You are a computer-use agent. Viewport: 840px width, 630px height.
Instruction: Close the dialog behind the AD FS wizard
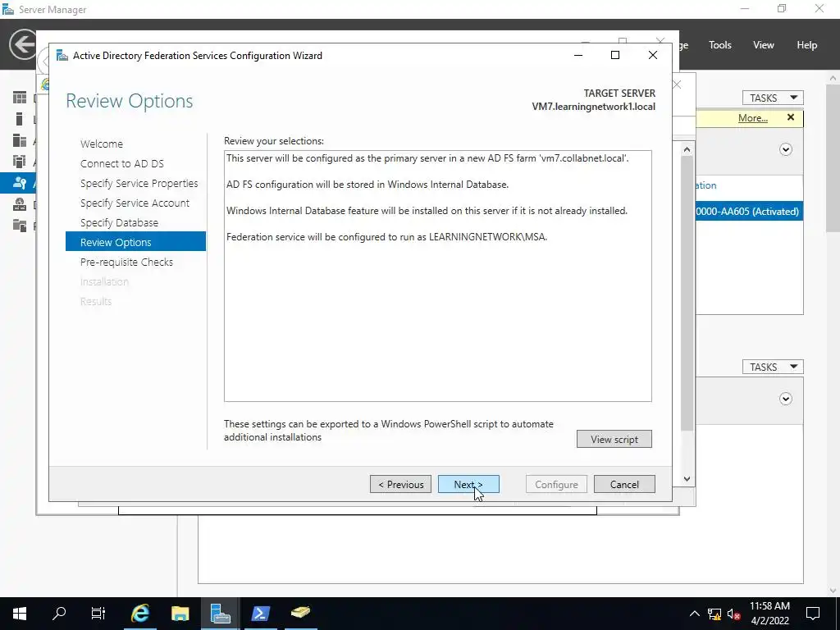(677, 84)
